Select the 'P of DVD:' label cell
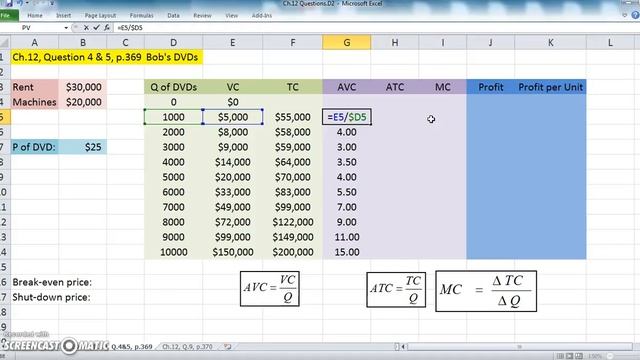640x360 pixels. click(x=35, y=147)
